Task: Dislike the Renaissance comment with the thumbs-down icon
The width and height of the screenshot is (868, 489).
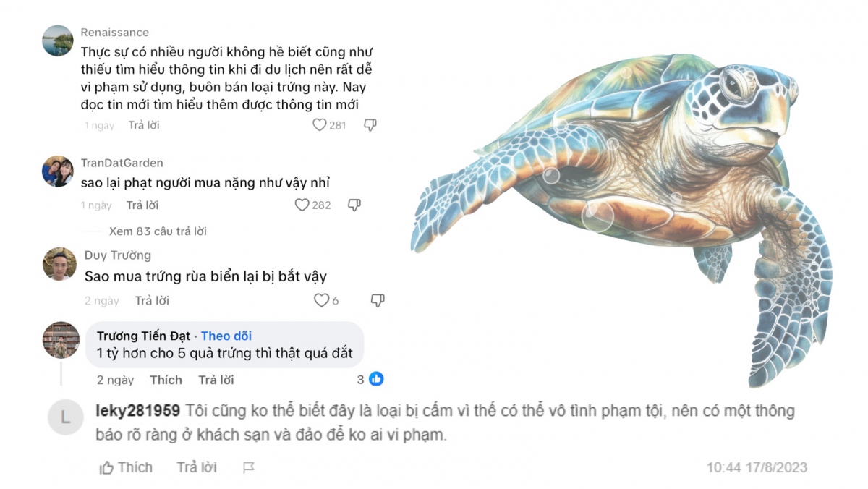Action: point(370,125)
